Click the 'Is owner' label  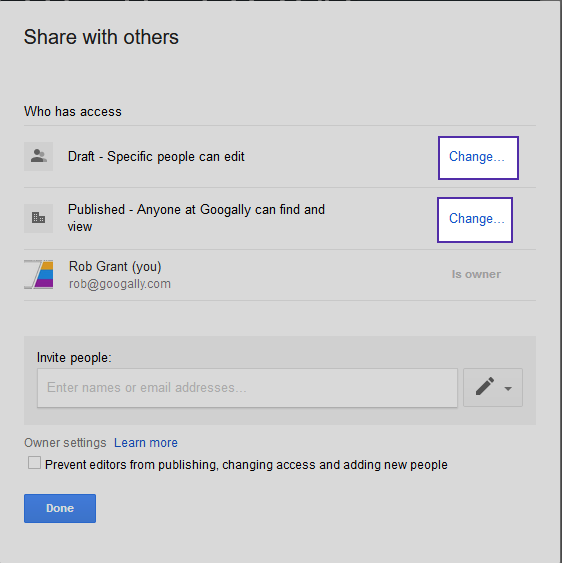476,274
